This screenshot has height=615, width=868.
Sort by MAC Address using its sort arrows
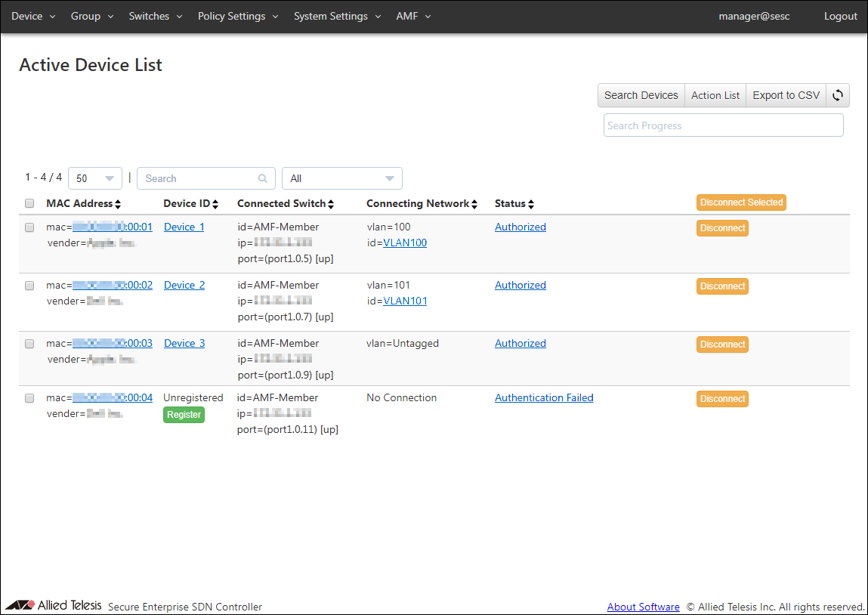pyautogui.click(x=118, y=204)
